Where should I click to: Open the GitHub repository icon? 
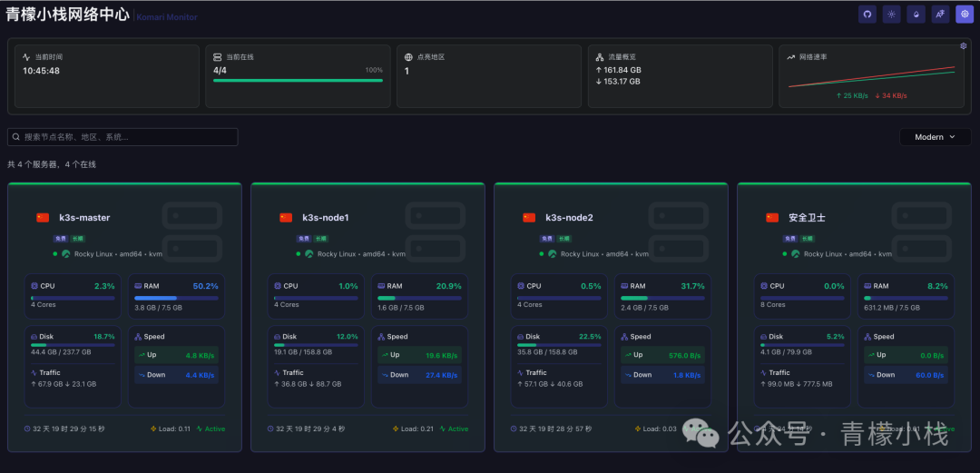867,15
